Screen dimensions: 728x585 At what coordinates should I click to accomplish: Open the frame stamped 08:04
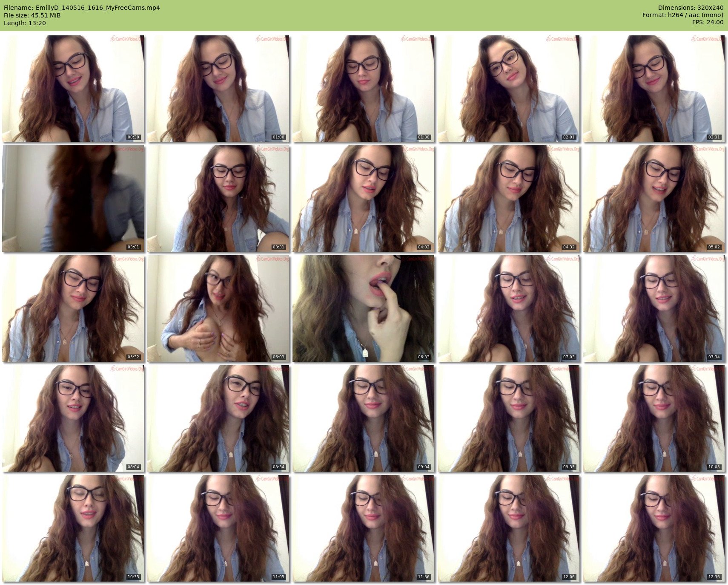(x=73, y=418)
